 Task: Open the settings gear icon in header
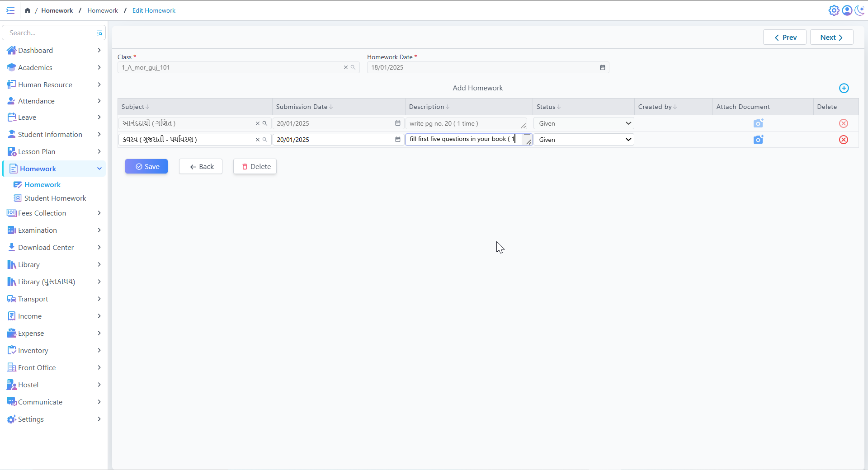834,10
